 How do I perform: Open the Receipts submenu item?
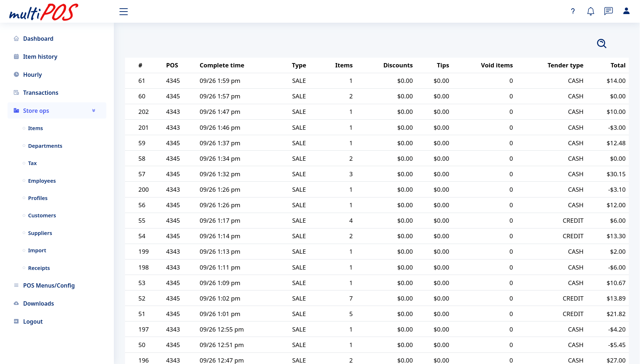(x=39, y=268)
